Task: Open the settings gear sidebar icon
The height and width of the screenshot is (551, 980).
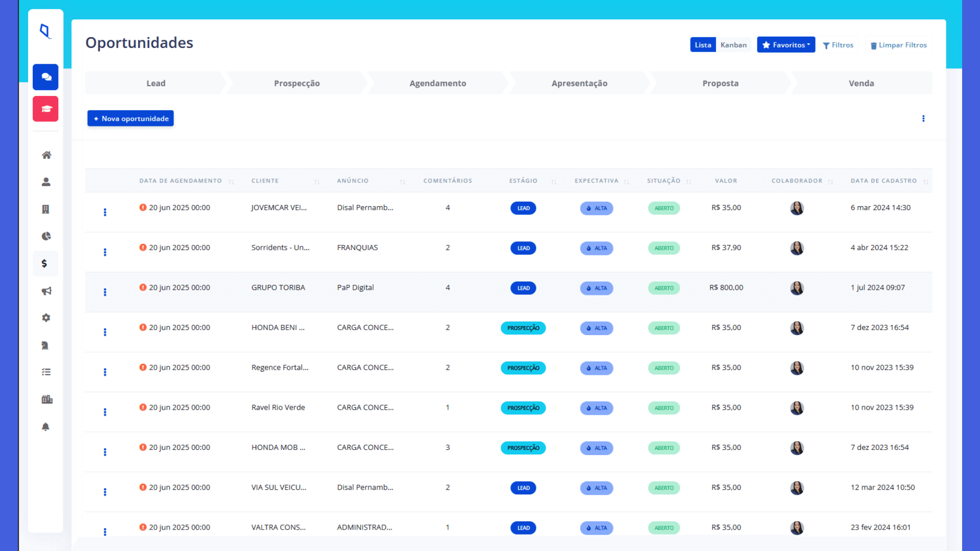Action: pos(46,318)
